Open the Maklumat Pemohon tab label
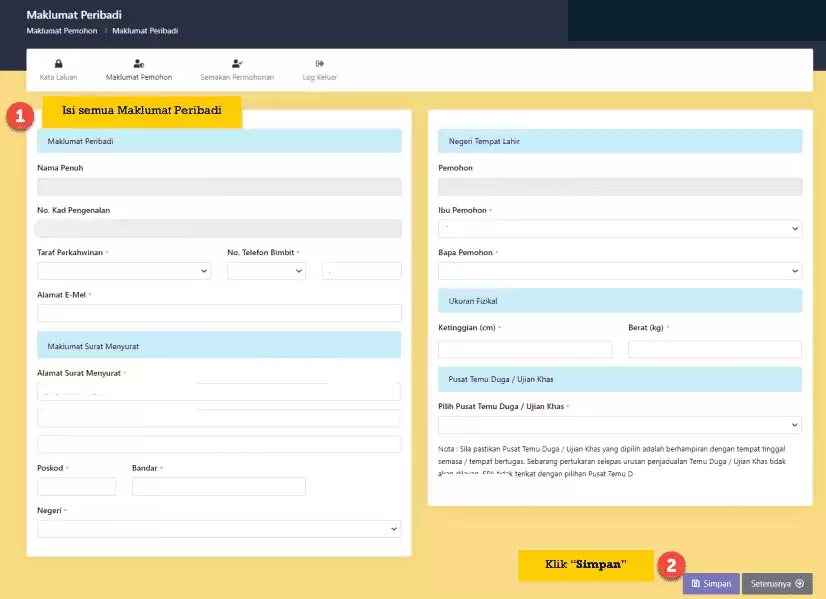826x599 pixels. 139,77
